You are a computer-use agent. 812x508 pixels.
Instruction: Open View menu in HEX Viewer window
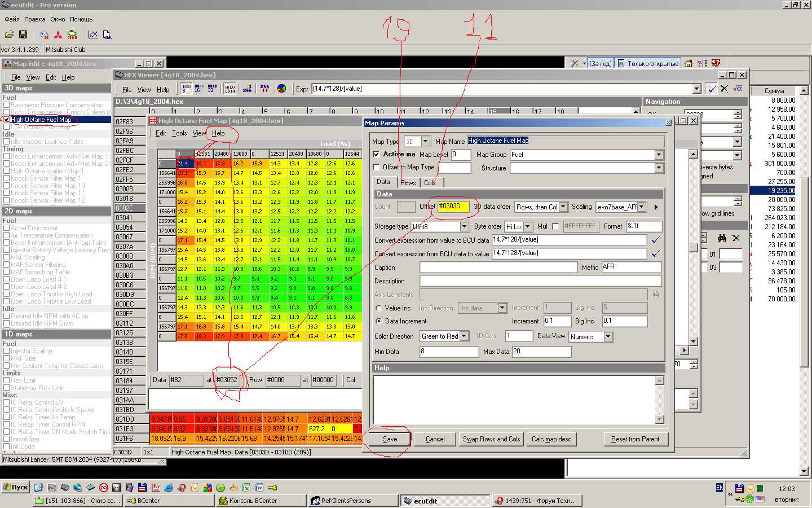tap(144, 89)
